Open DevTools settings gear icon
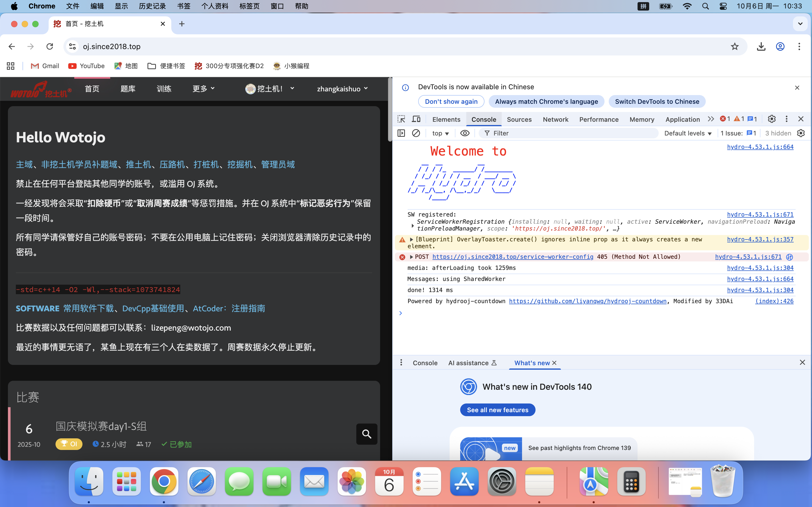812x507 pixels. pyautogui.click(x=771, y=119)
